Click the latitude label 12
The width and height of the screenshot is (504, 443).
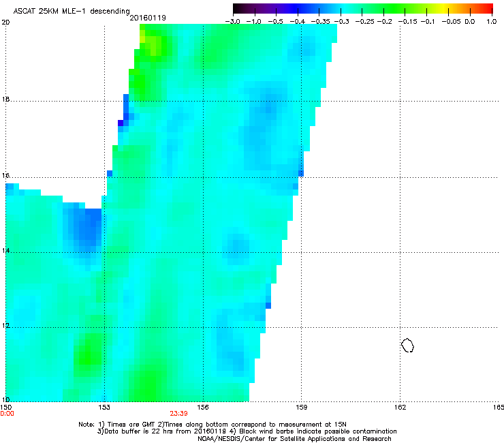point(5,326)
